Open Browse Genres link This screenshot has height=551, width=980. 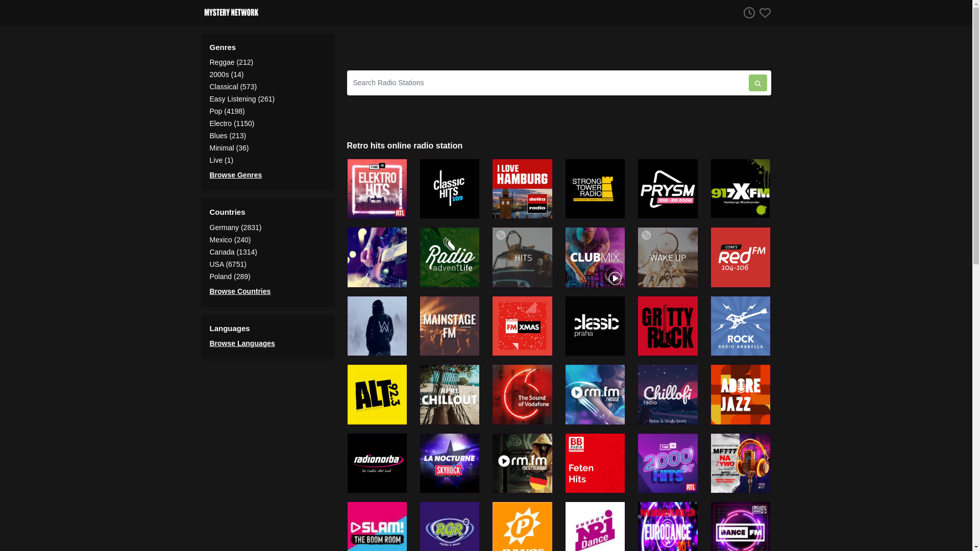tap(236, 175)
